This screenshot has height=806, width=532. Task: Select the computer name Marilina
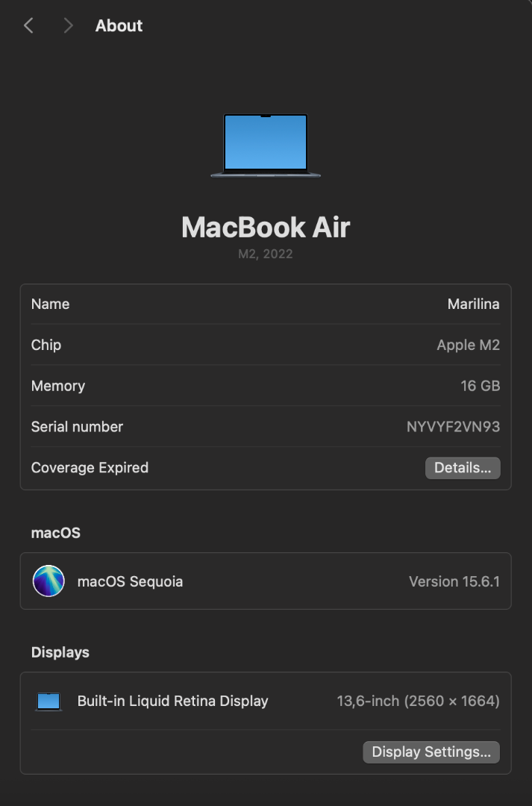tap(473, 304)
